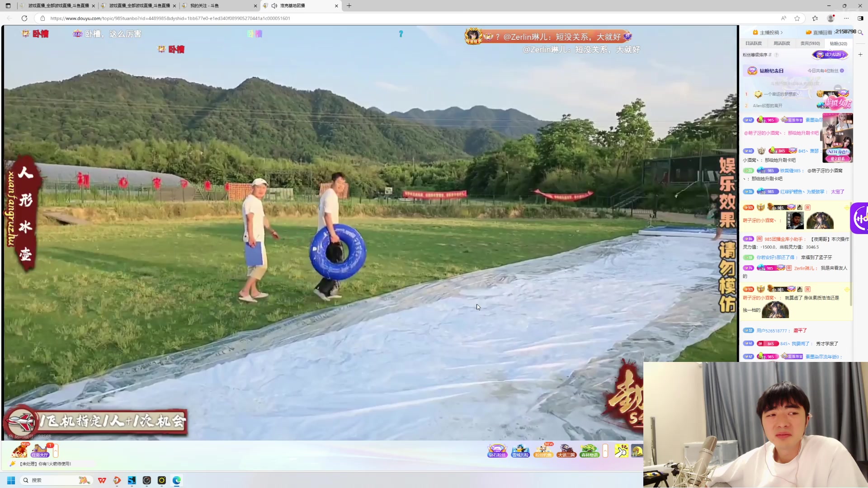868x488 pixels.
Task: Open the anime girl ad thumbnail
Action: click(x=837, y=138)
